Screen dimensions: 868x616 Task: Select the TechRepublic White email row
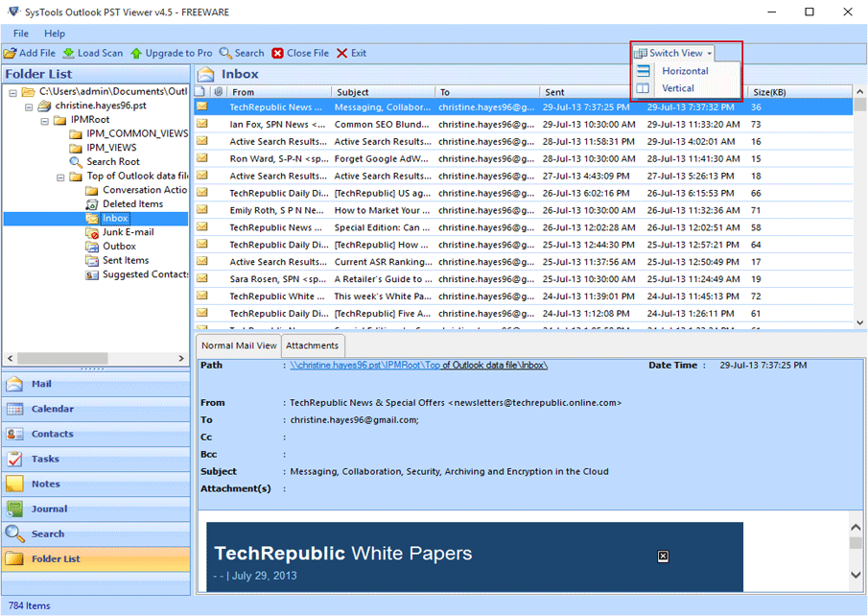point(523,296)
